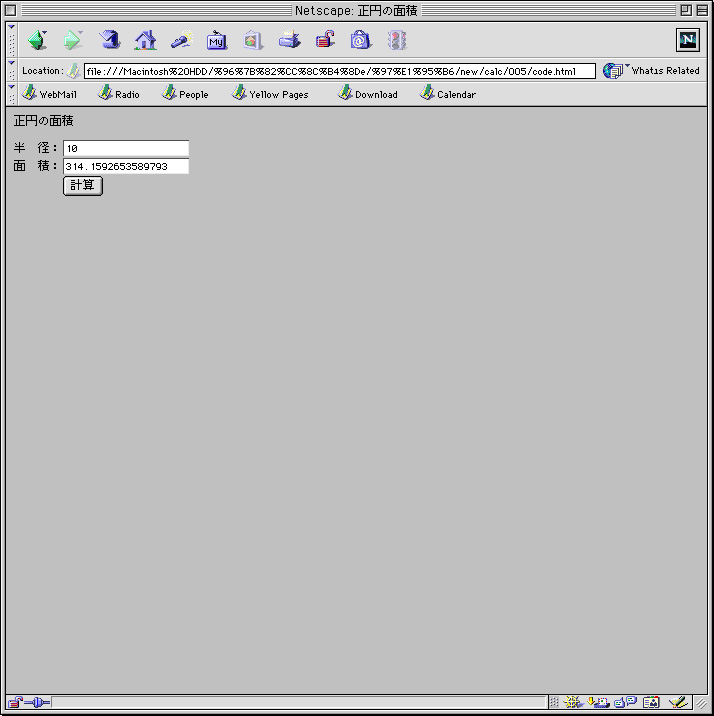Click the Forward navigation arrow

72,40
